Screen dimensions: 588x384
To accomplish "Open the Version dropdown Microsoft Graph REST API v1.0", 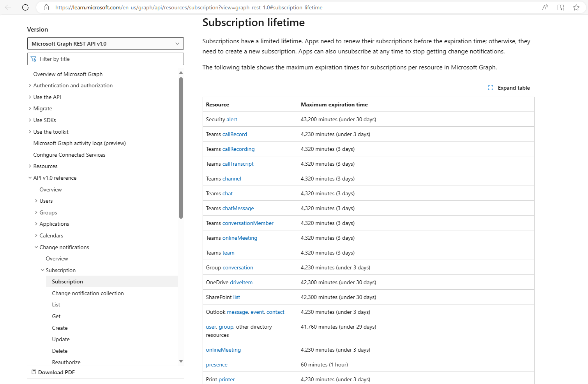I will [x=106, y=44].
